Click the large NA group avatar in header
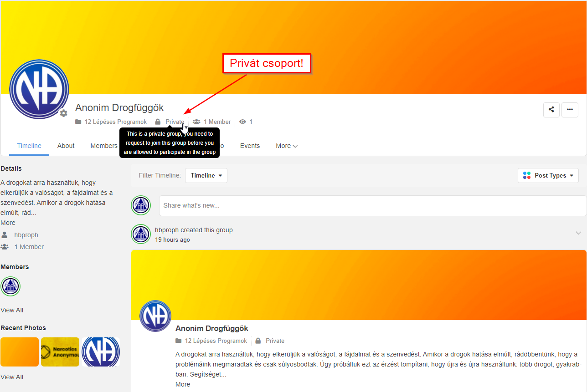The height and width of the screenshot is (392, 587). 39,89
